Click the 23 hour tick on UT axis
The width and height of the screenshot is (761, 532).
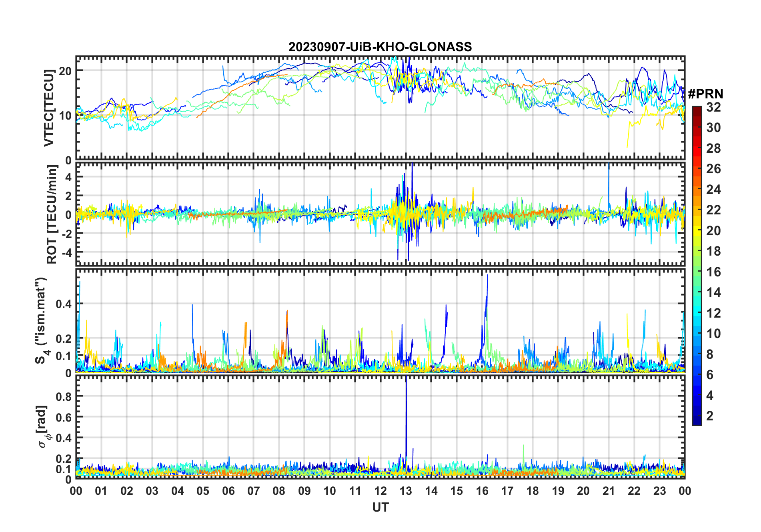[659, 491]
